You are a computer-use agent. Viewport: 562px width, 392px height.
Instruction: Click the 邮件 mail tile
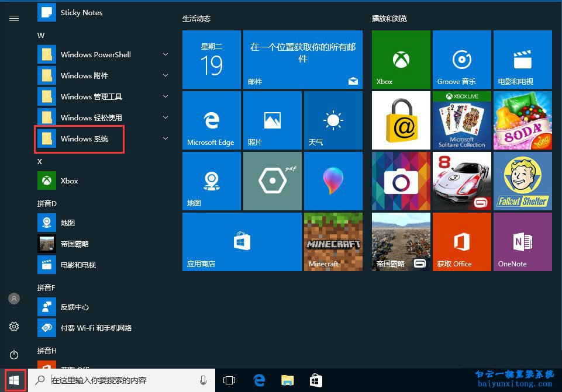pyautogui.click(x=302, y=59)
